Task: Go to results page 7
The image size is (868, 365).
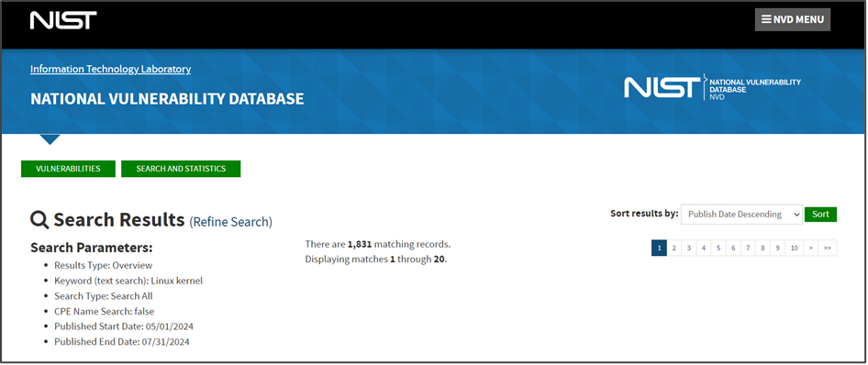Action: pos(748,249)
